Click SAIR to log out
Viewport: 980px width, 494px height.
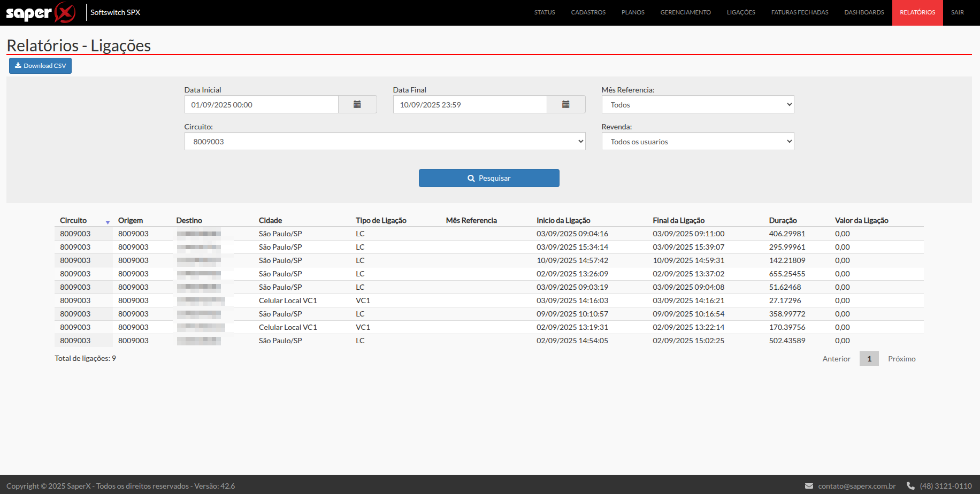[x=958, y=12]
